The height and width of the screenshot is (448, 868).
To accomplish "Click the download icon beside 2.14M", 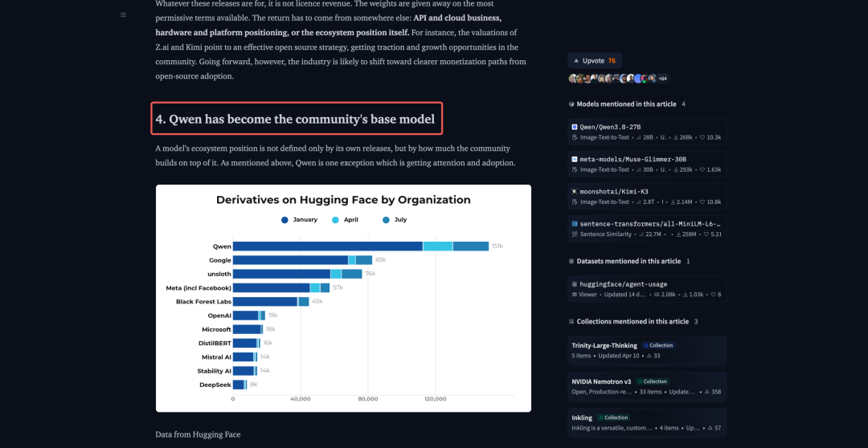I will [x=674, y=202].
